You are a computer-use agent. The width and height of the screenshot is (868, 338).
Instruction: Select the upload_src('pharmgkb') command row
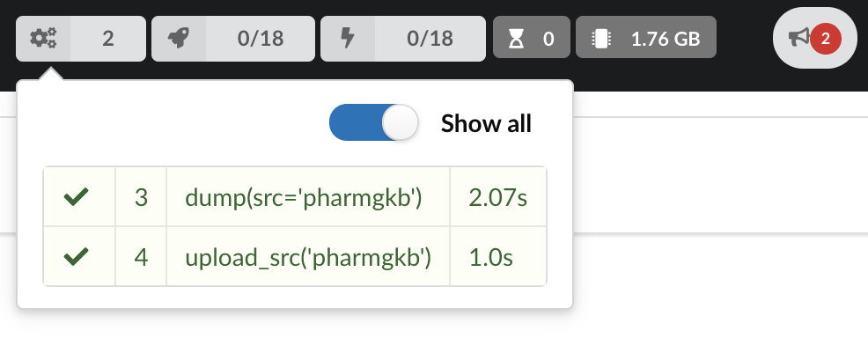295,256
